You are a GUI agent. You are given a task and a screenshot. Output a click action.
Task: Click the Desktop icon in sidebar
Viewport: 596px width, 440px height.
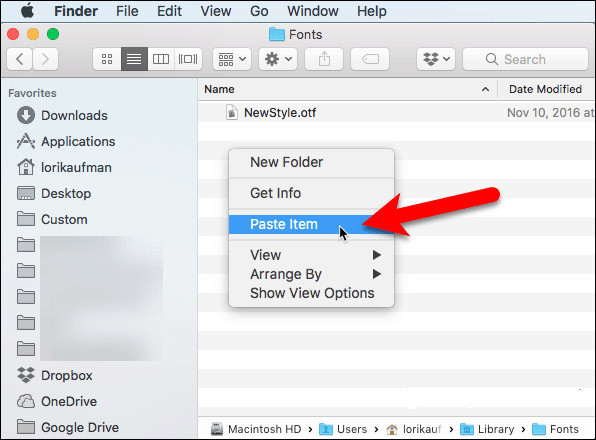tap(26, 193)
